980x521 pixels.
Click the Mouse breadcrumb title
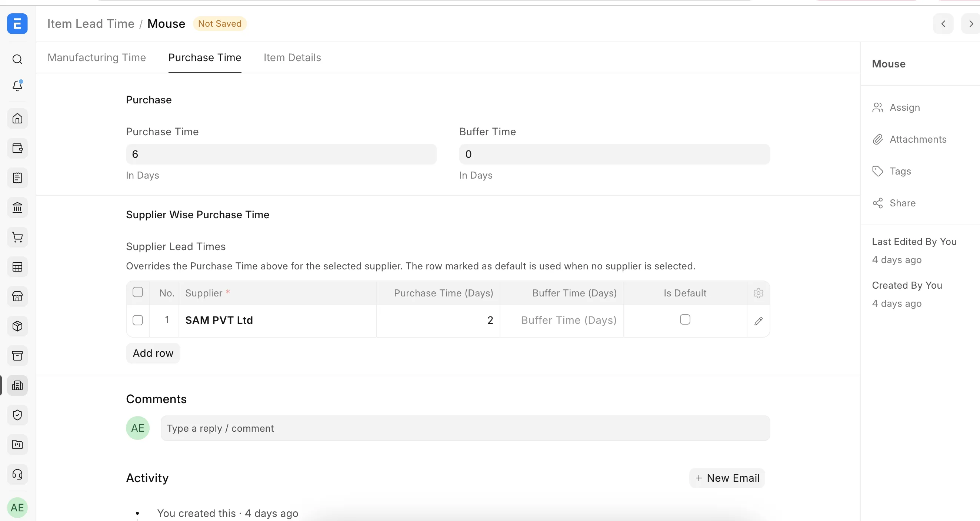[x=166, y=24]
